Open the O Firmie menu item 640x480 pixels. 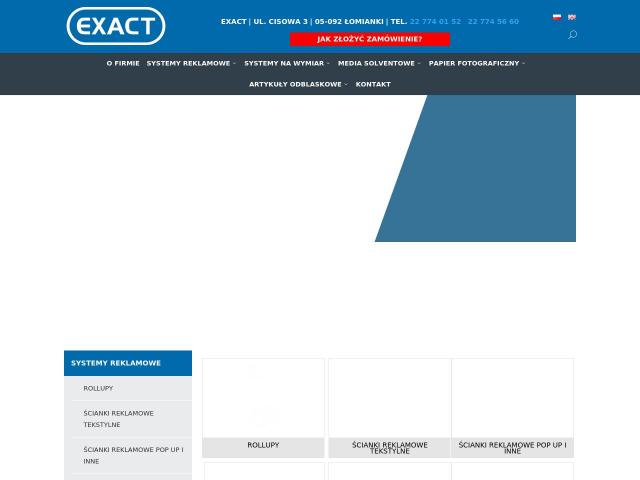[x=123, y=63]
